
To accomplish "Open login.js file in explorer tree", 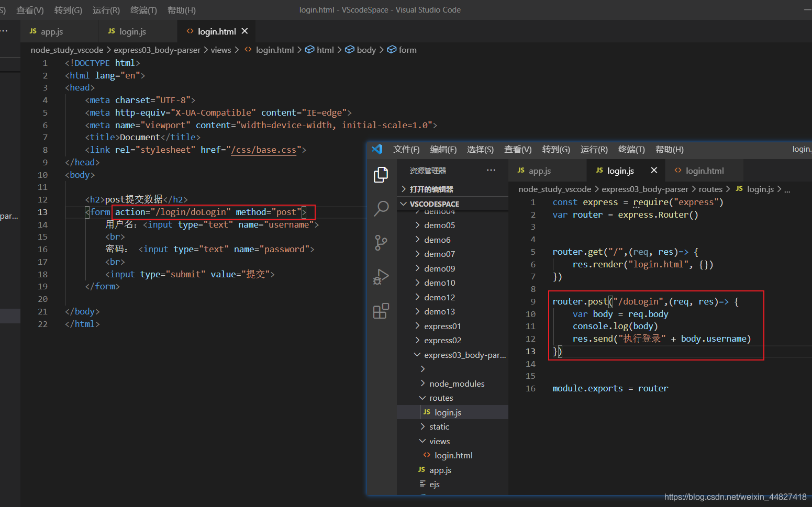I will (452, 412).
